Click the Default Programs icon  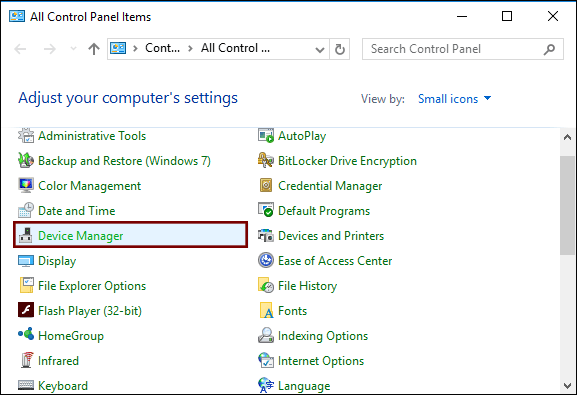pos(266,211)
